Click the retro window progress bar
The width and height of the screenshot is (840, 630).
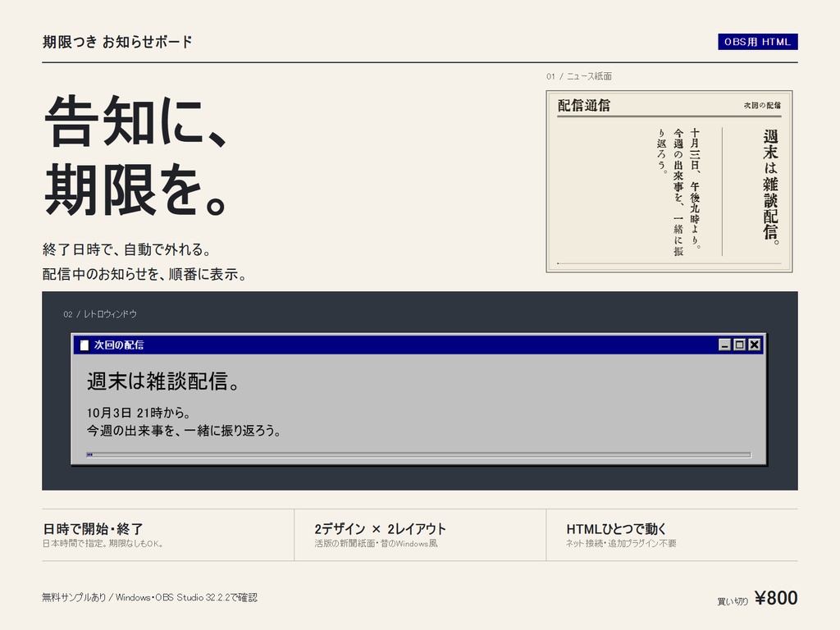(x=418, y=454)
